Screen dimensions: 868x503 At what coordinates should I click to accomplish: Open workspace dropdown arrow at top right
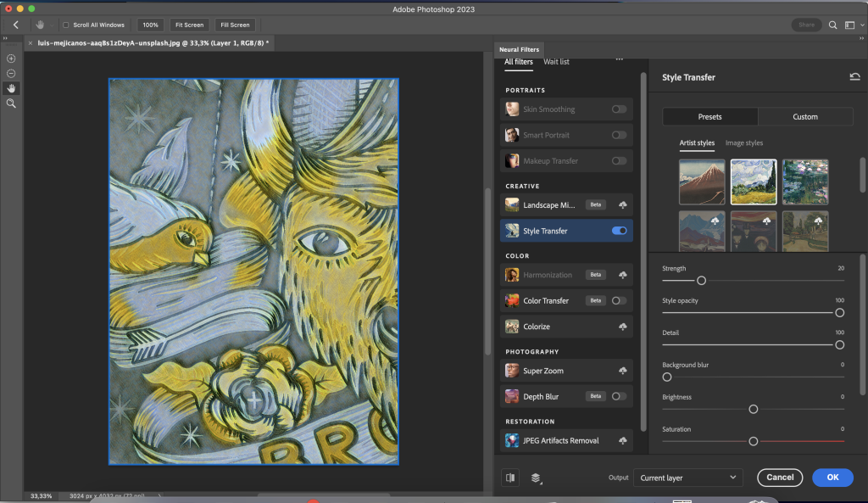click(862, 25)
